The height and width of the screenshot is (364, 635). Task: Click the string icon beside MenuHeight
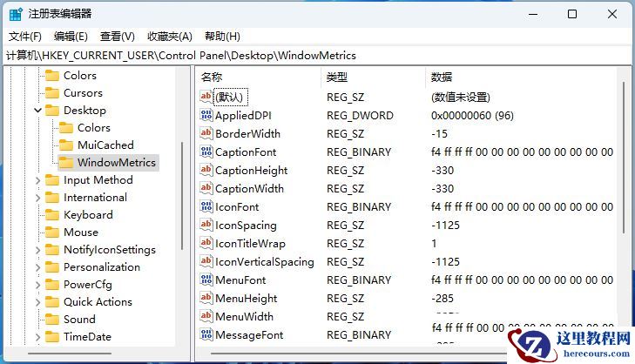coord(206,298)
